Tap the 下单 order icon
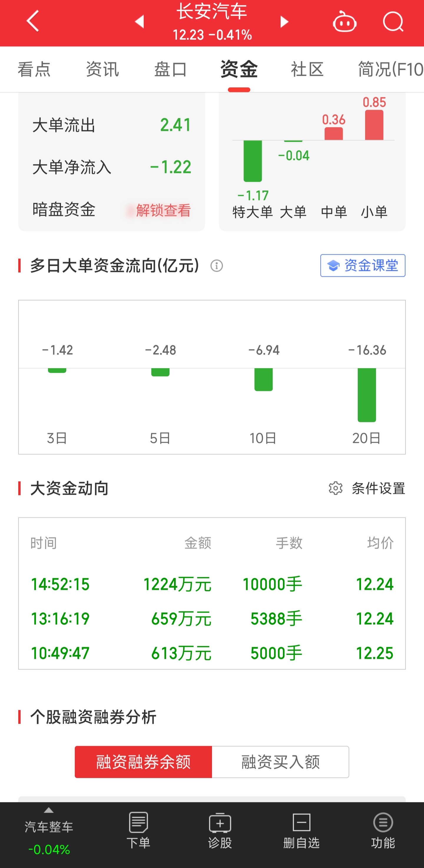 point(138,822)
